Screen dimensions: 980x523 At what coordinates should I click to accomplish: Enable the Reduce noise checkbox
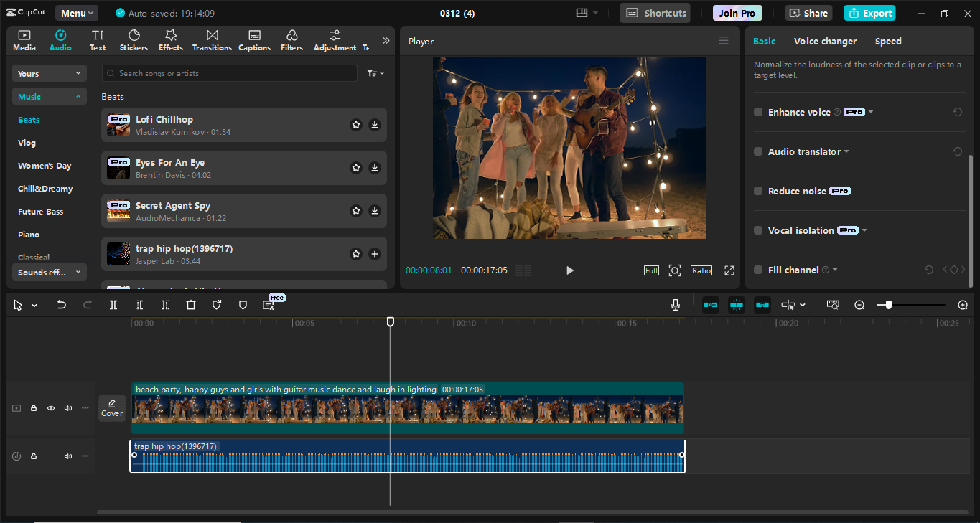click(x=758, y=191)
